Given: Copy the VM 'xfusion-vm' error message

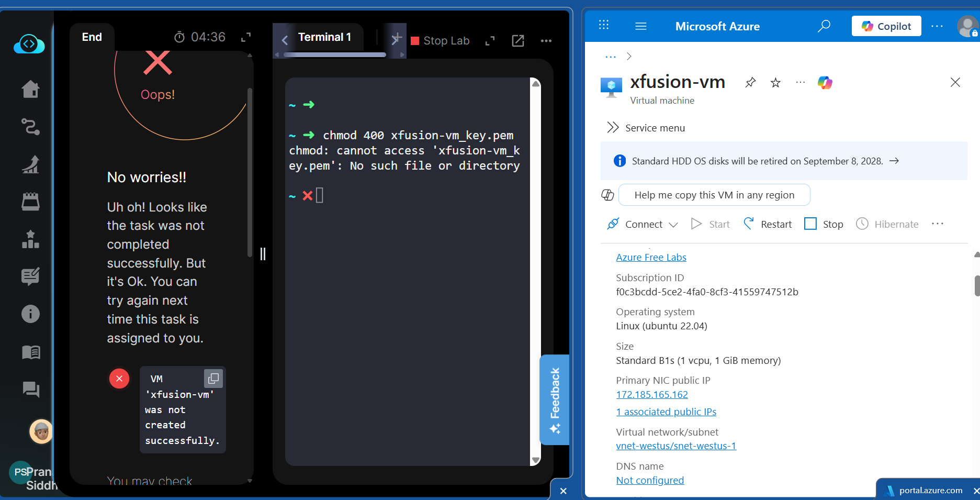Looking at the screenshot, I should pos(213,378).
